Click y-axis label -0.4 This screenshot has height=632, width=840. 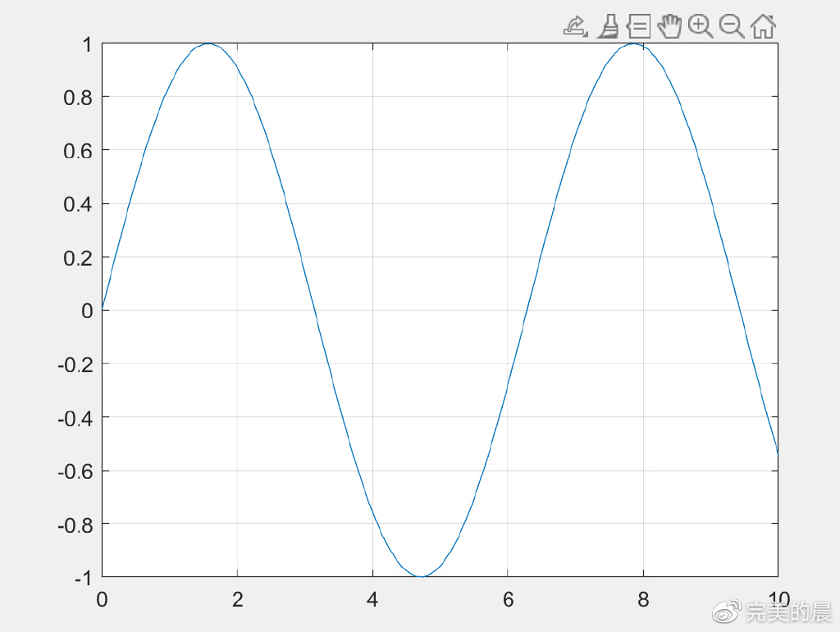click(75, 419)
